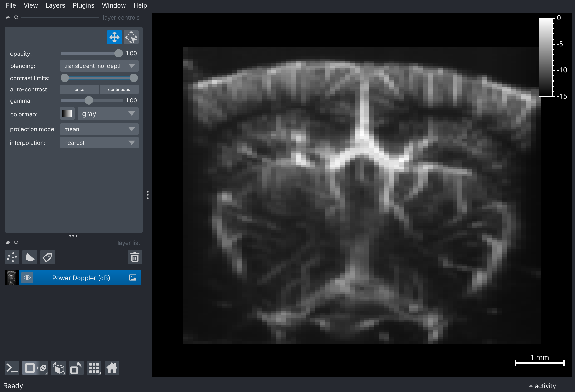Enable grid display mode
This screenshot has height=392, width=575.
94,368
